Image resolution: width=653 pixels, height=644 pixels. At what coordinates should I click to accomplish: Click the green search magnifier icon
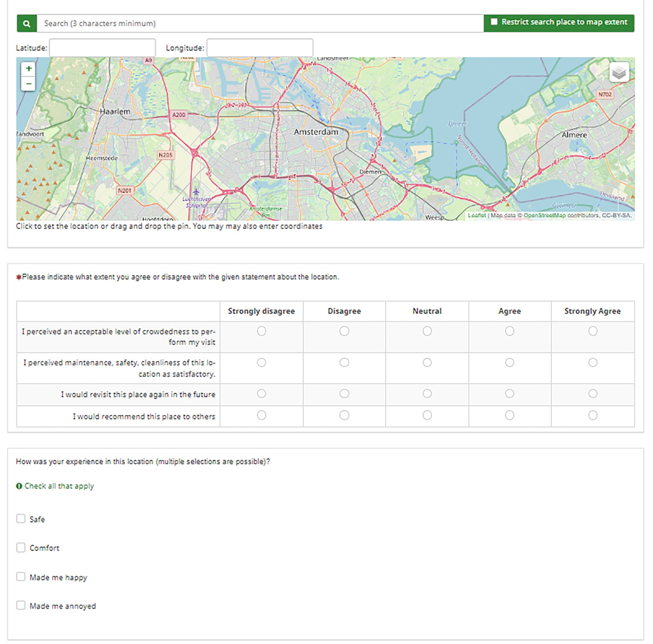(27, 24)
